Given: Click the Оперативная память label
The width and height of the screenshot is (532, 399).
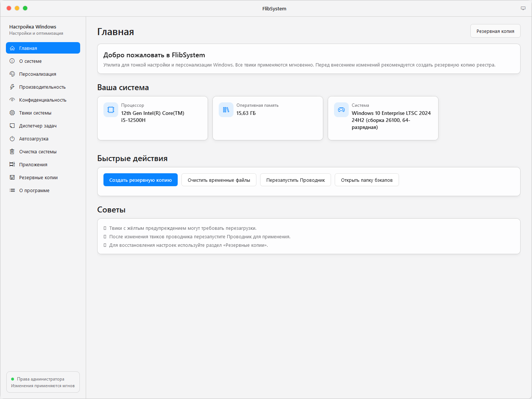Looking at the screenshot, I should coord(258,105).
